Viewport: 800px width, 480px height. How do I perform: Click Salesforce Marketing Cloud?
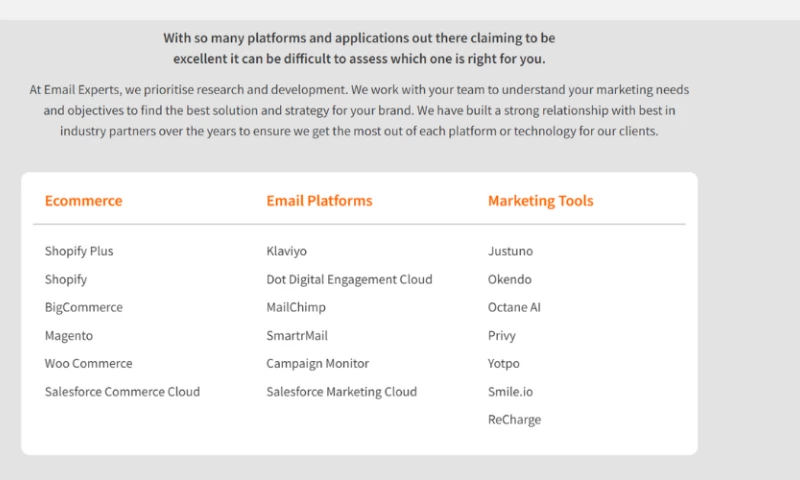tap(341, 392)
